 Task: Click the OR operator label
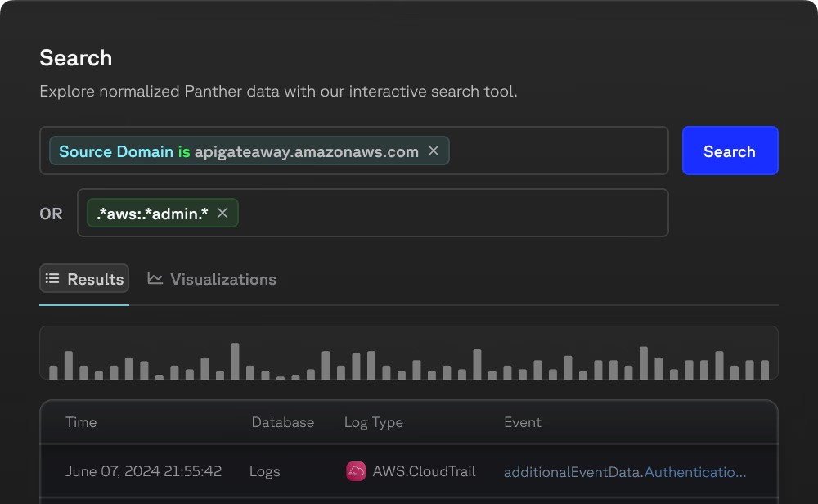51,214
